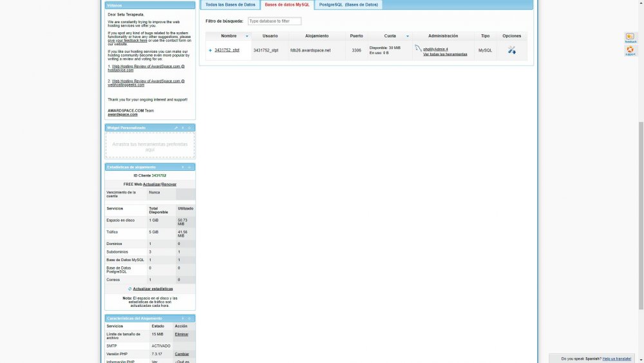Image resolution: width=644 pixels, height=363 pixels.
Task: Click the Help us translate! link
Action: (x=616, y=359)
